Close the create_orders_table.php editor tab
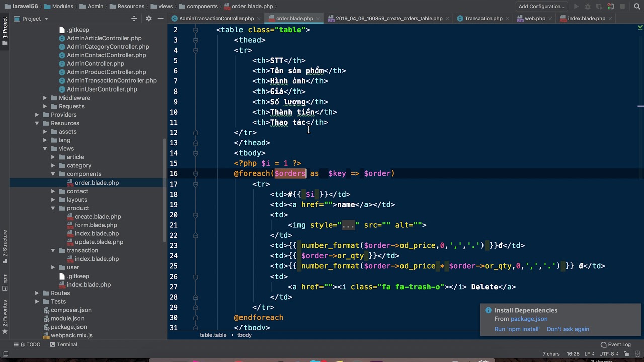Viewport: 644px width, 362px height. [x=448, y=19]
